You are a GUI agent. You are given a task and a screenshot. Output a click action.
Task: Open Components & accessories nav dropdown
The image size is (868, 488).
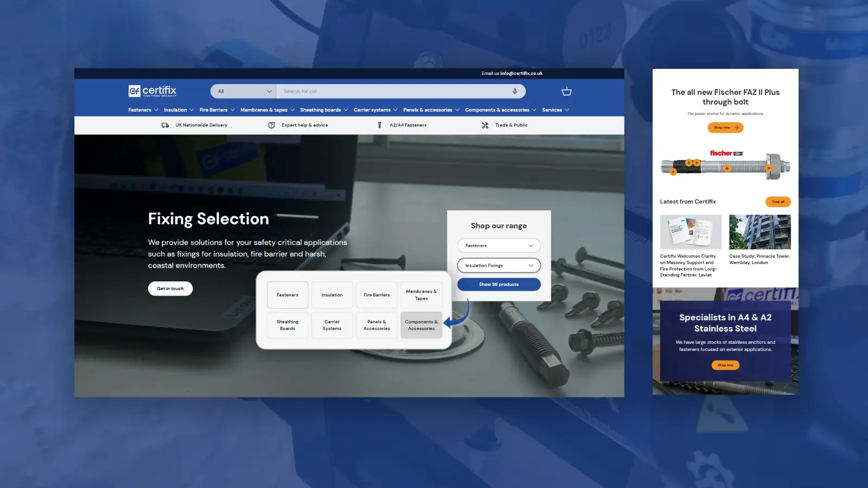point(501,110)
